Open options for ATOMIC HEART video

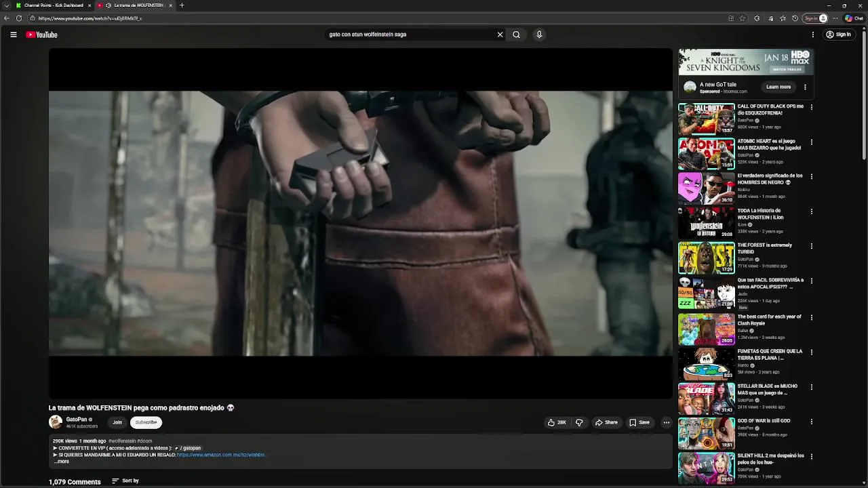point(811,142)
